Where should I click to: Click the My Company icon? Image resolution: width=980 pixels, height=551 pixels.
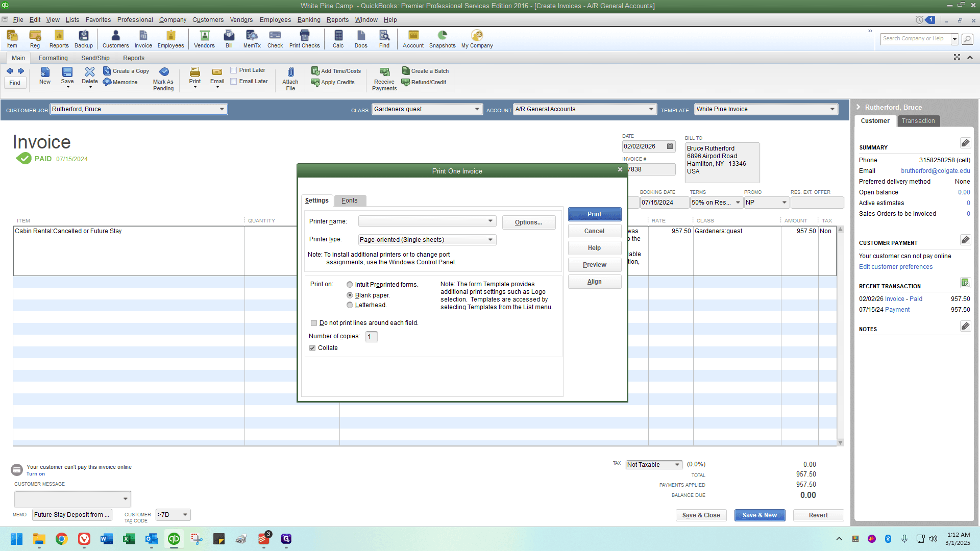coord(477,39)
